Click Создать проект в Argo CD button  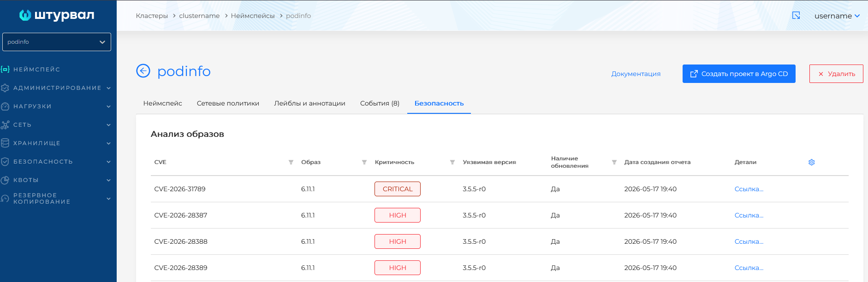[739, 74]
